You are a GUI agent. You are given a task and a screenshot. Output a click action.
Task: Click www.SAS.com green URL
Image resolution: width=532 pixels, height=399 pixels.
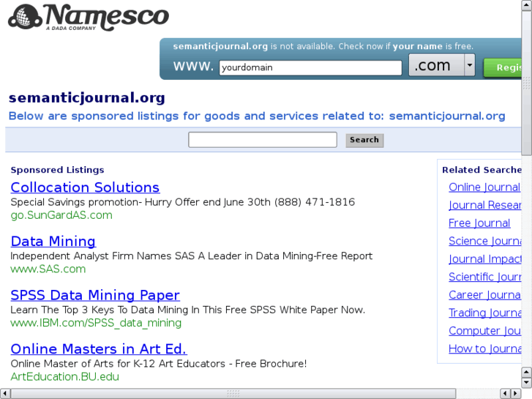[48, 269]
